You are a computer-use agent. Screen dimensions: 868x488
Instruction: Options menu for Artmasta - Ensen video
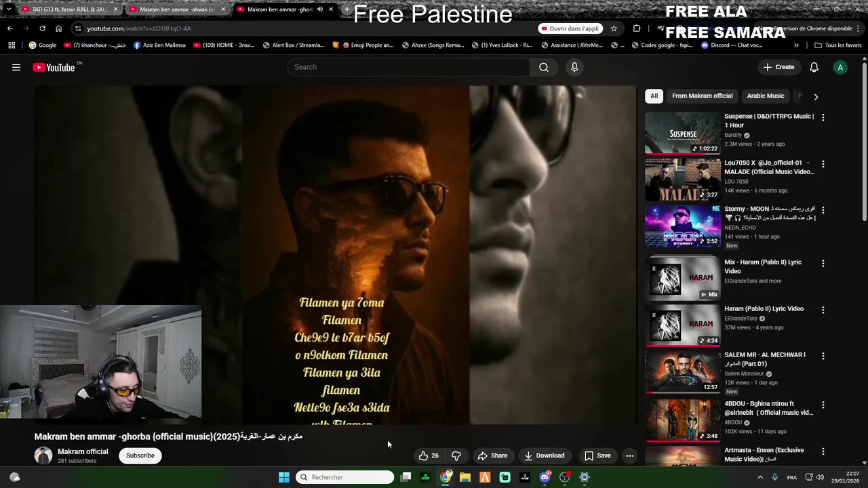point(823,451)
